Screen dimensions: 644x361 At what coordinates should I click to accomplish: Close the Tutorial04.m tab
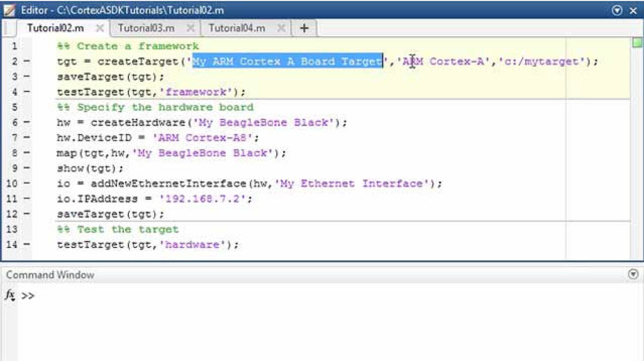point(281,28)
